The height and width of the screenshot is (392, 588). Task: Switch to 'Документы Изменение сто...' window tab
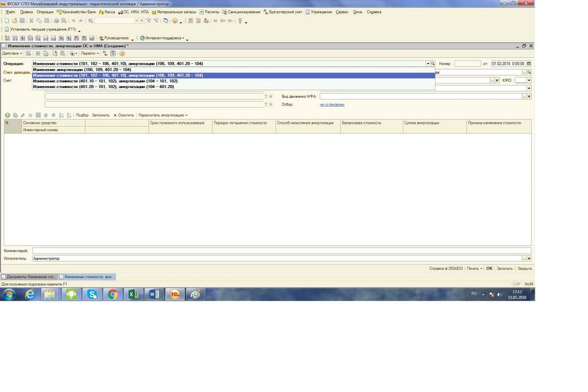tap(31, 277)
